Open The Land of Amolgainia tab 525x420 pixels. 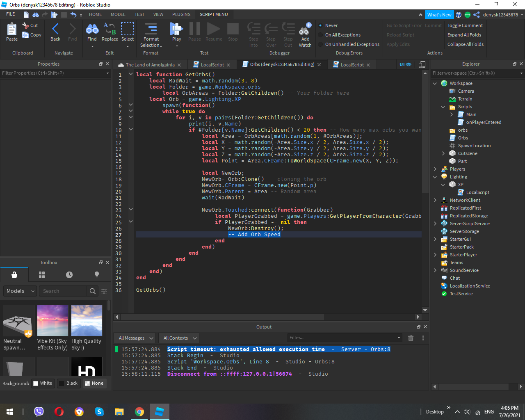[x=150, y=65]
